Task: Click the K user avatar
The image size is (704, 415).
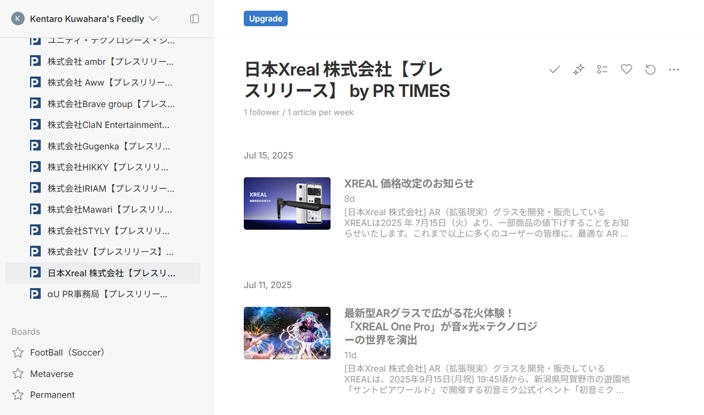Action: pyautogui.click(x=18, y=18)
